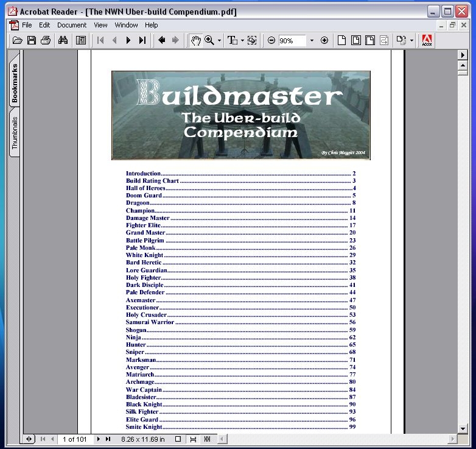Viewport: 476px width, 449px height.
Task: Switch to Single Page layout in the status bar
Action: pyautogui.click(x=178, y=439)
